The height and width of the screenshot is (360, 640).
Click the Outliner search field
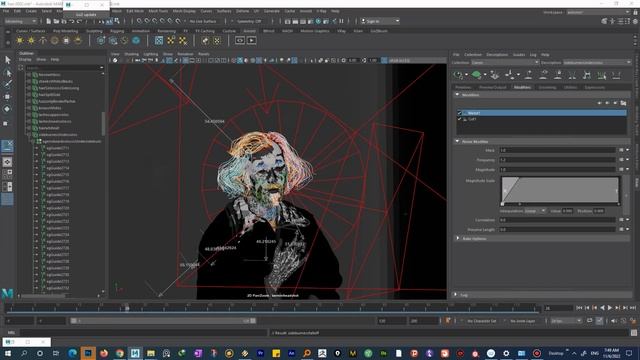click(x=64, y=68)
